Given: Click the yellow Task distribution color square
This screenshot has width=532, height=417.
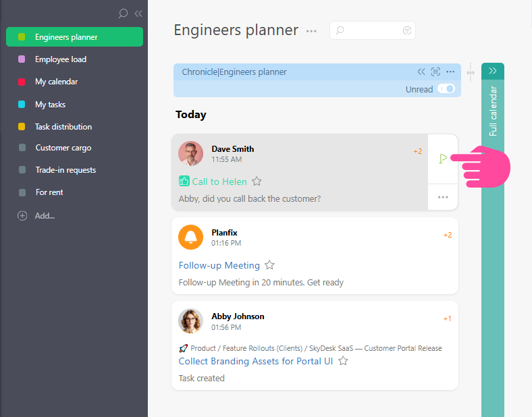Looking at the screenshot, I should [x=22, y=127].
